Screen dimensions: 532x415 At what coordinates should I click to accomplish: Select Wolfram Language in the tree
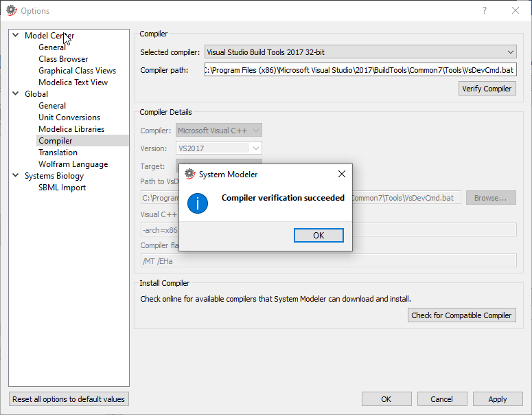tap(73, 164)
